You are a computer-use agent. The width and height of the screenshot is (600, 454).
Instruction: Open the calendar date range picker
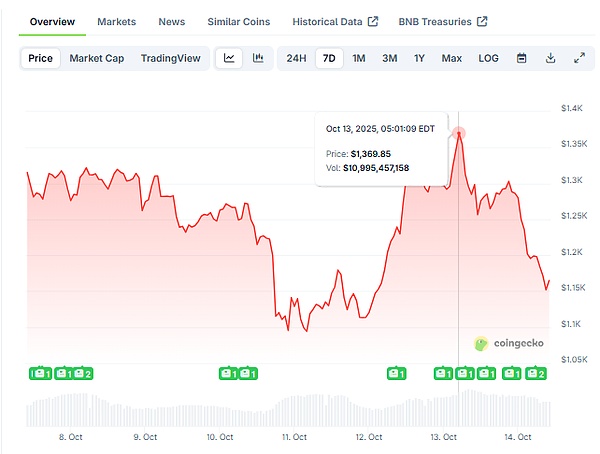tap(521, 58)
